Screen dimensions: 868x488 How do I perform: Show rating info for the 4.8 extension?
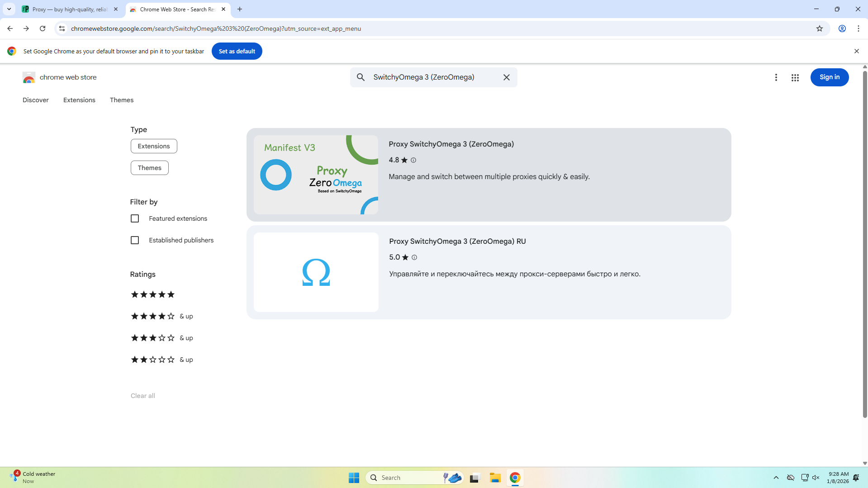(x=413, y=160)
